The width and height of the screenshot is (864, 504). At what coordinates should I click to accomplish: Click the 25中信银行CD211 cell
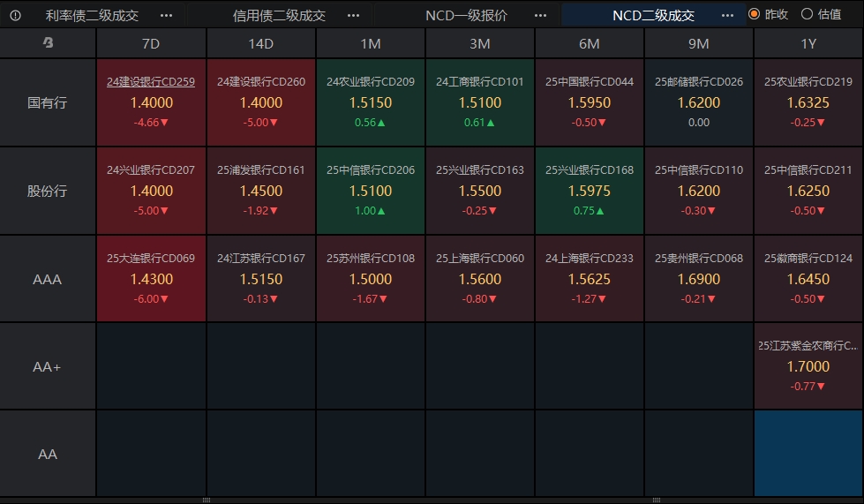808,191
